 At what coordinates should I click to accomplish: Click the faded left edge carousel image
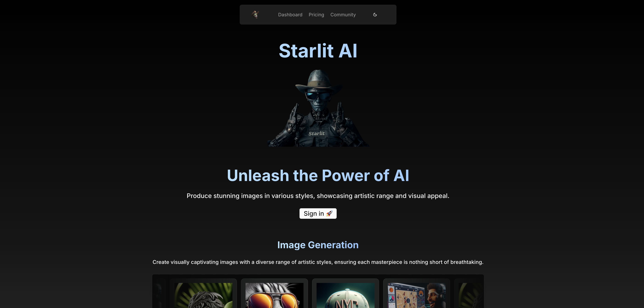point(159,295)
